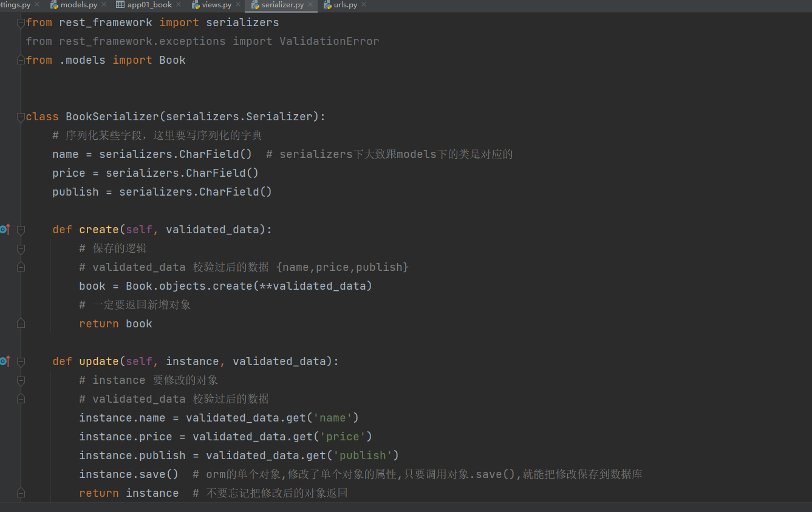Image resolution: width=812 pixels, height=512 pixels.
Task: Click the 'publish' field variable declaration
Action: point(75,192)
